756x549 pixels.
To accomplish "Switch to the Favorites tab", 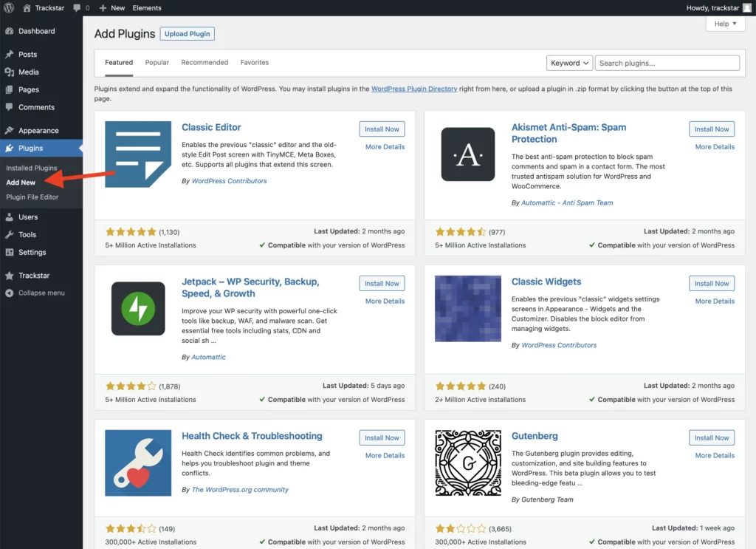I will coord(255,62).
